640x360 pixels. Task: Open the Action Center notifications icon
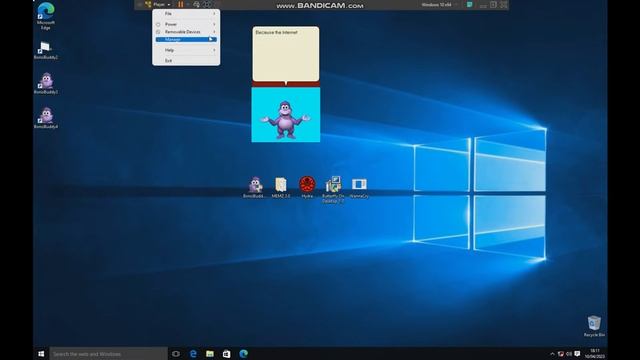[577, 354]
